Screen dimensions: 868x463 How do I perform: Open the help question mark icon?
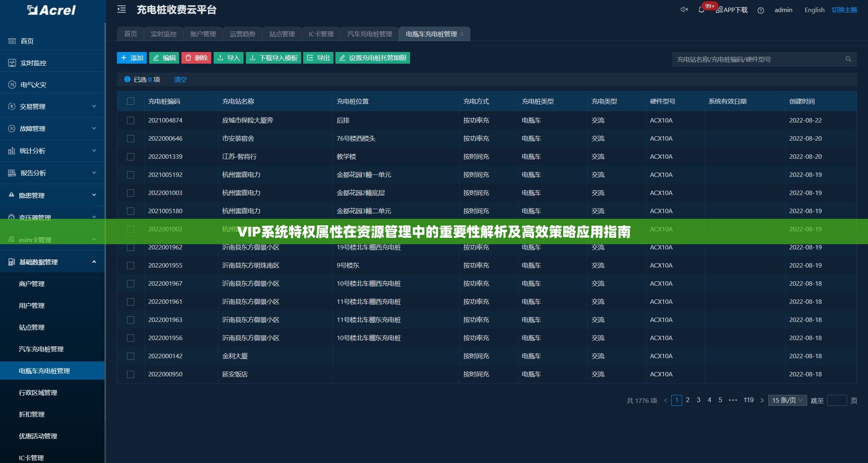click(x=761, y=10)
